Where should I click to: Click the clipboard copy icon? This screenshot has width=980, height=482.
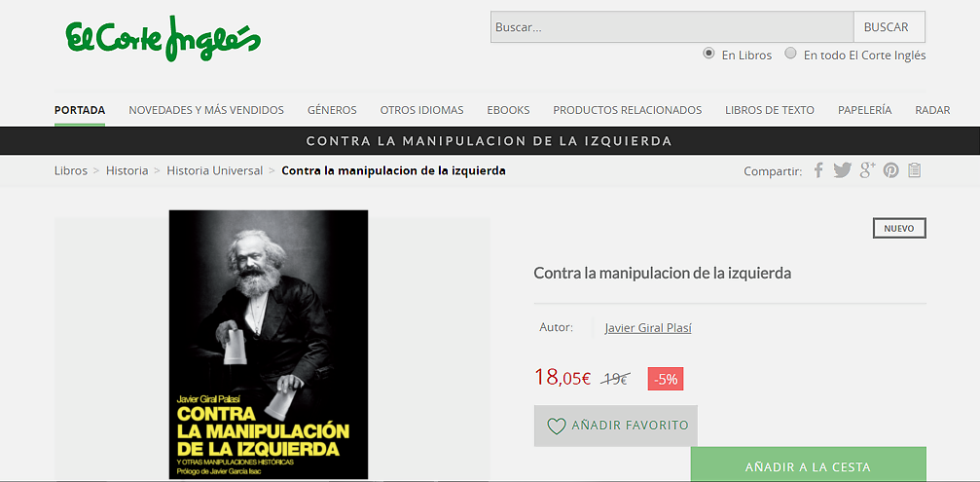tap(915, 170)
